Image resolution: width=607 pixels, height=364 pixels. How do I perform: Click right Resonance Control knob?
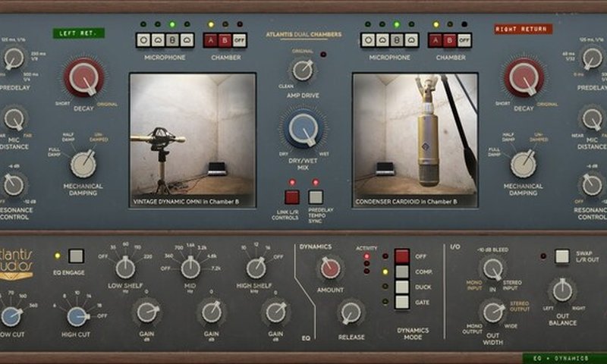(593, 185)
